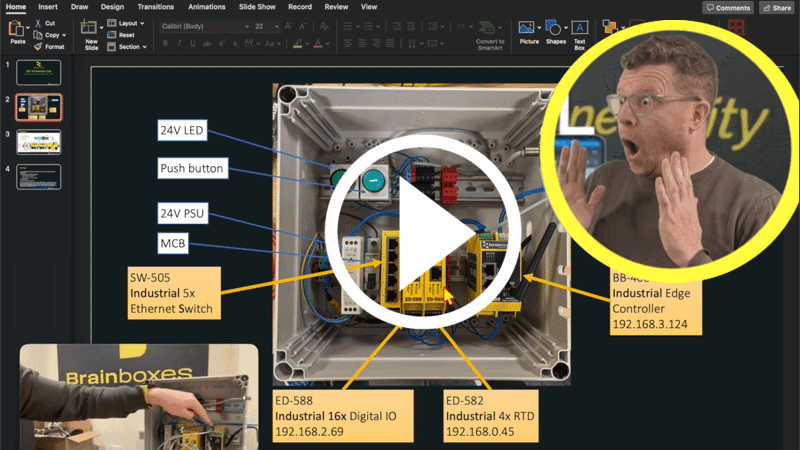Open the font size dropdown showing 22
Screen dimensions: 800x450
[x=262, y=25]
